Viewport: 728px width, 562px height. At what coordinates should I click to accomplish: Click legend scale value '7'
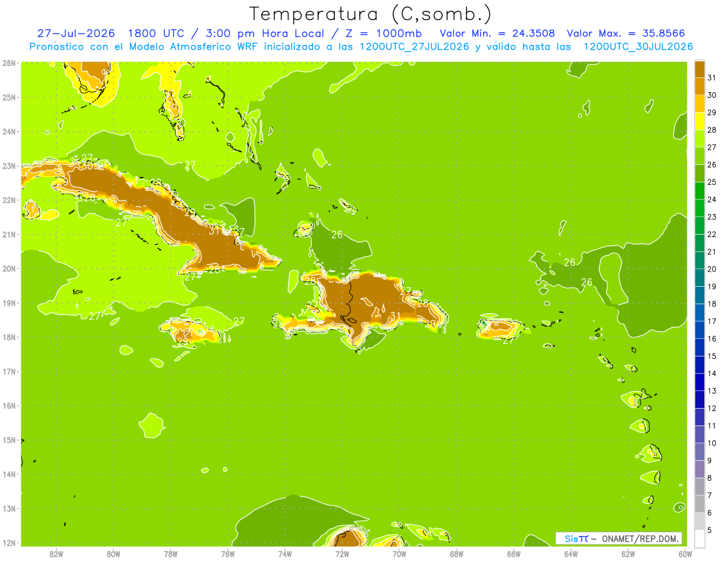coord(710,495)
